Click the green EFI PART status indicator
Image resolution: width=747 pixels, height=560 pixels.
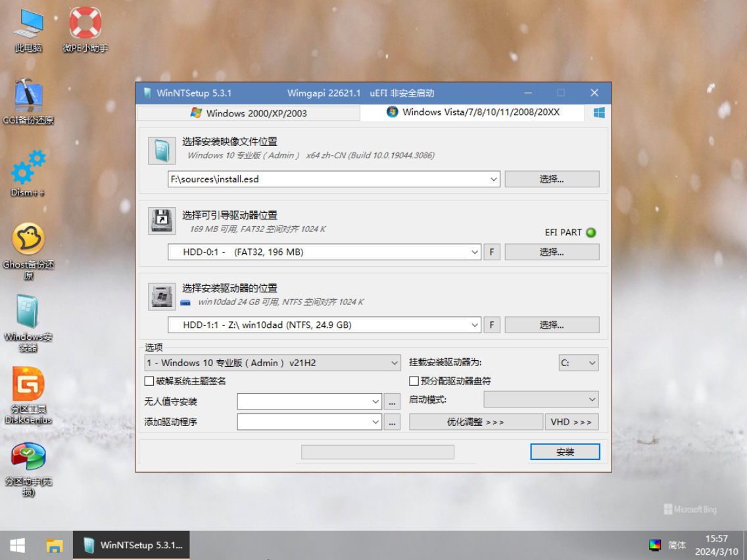click(590, 233)
